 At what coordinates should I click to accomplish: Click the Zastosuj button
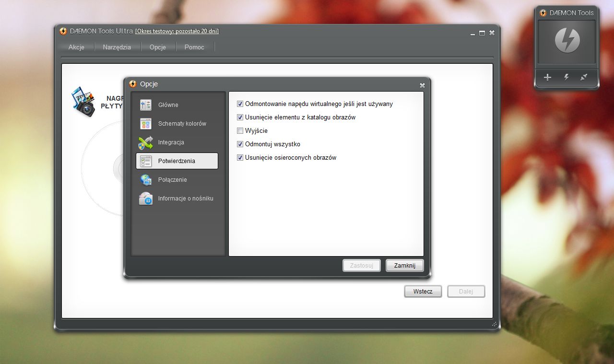(362, 266)
